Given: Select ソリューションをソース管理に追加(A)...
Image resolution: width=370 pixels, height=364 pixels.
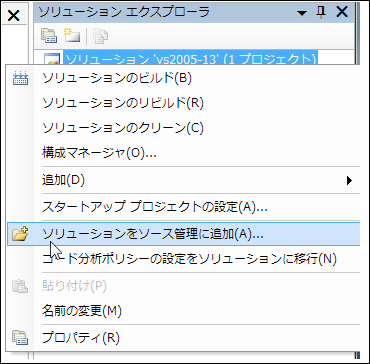Looking at the screenshot, I should coord(184,234).
